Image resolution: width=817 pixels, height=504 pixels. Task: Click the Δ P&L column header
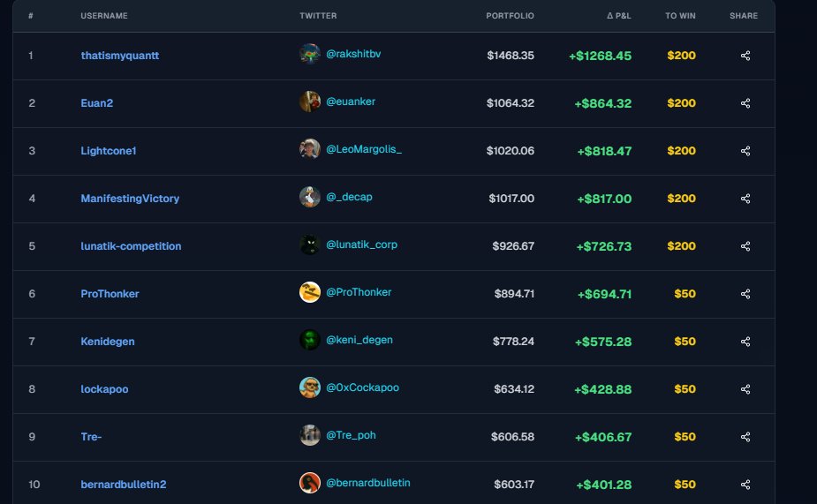(619, 16)
